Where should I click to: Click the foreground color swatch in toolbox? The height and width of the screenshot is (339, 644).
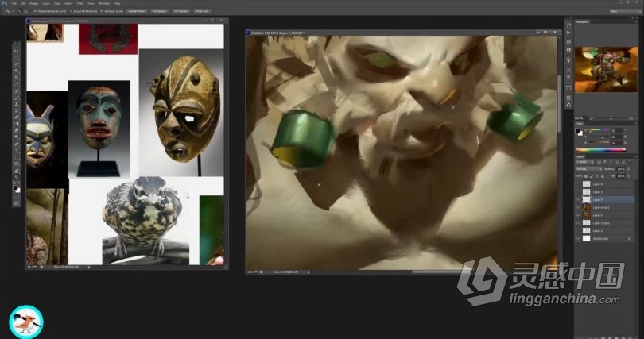coord(15,187)
